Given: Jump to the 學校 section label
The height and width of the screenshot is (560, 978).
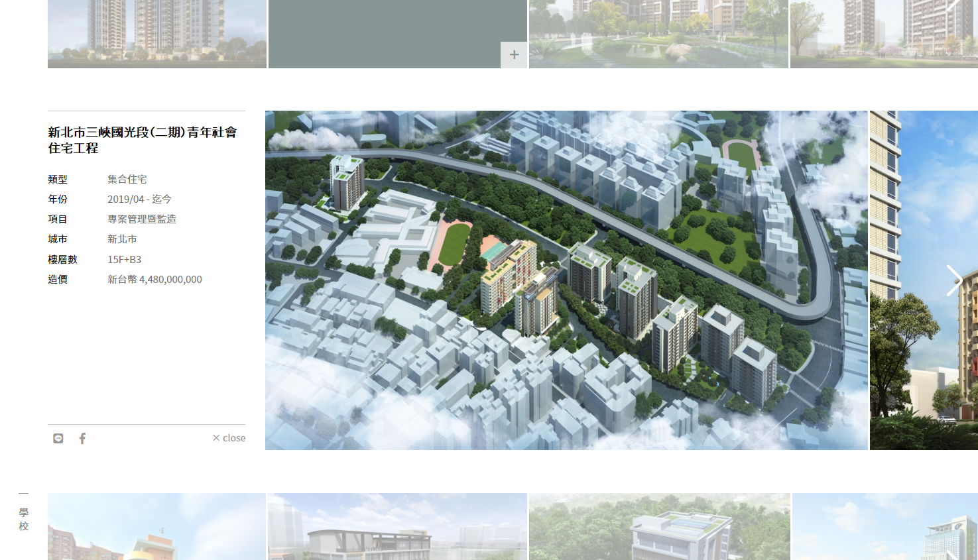Looking at the screenshot, I should (x=24, y=519).
